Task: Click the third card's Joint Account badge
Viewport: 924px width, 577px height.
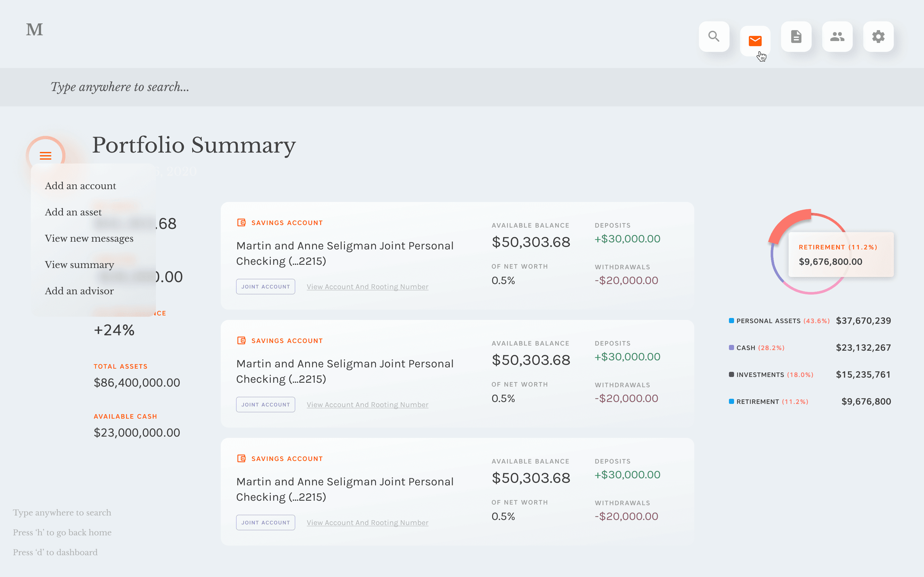Action: tap(265, 523)
